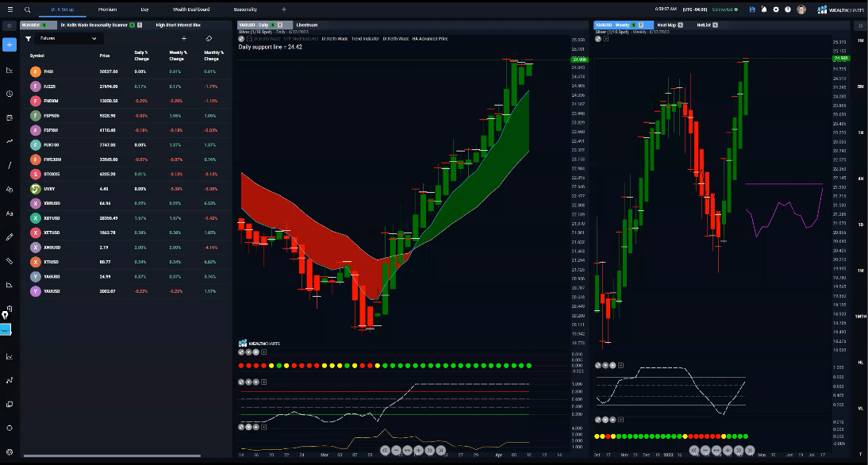Jump to latest bar on daily chart
The height and width of the screenshot is (465, 868).
click(440, 451)
